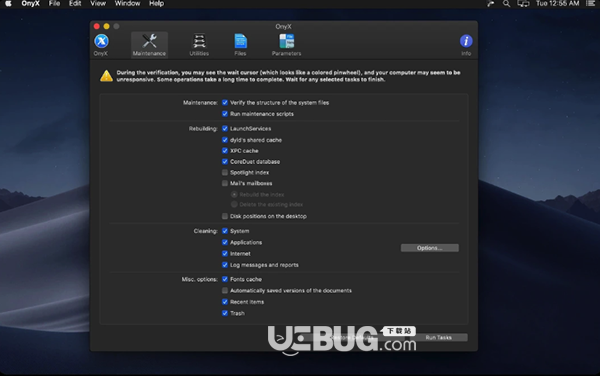Uncheck the XPC cache option
Image resolution: width=600 pixels, height=376 pixels.
[x=225, y=150]
